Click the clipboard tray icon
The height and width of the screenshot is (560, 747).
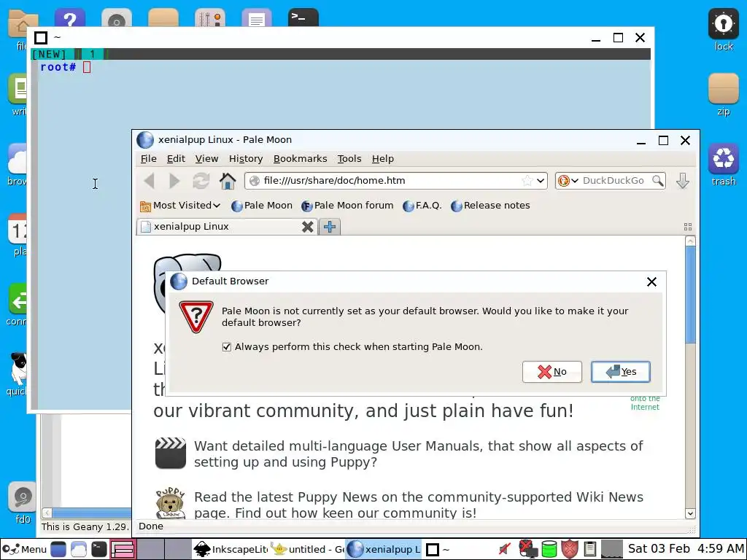(589, 549)
